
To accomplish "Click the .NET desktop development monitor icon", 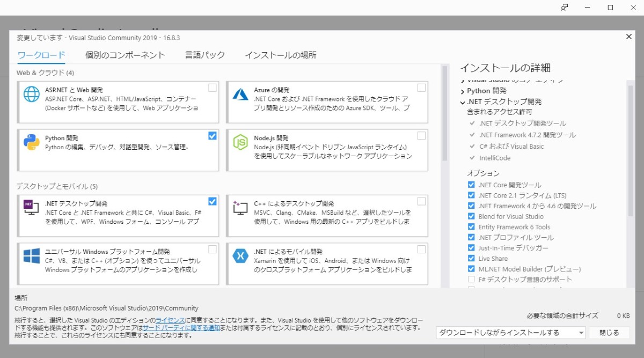I will (x=32, y=207).
